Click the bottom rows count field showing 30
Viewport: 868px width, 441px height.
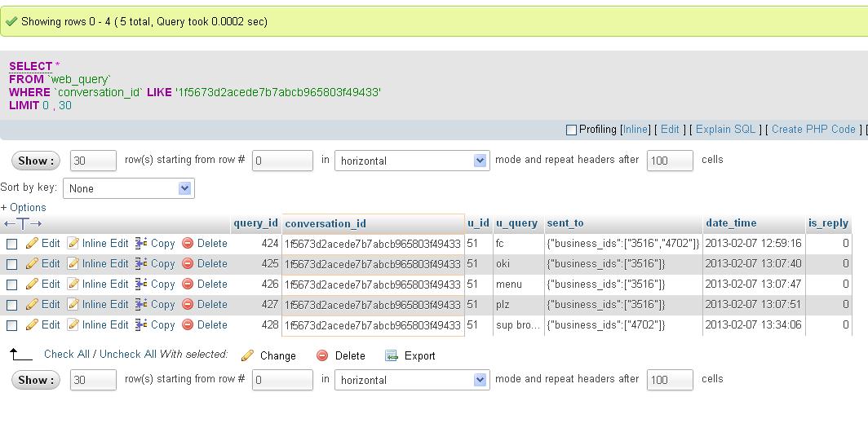(x=93, y=380)
